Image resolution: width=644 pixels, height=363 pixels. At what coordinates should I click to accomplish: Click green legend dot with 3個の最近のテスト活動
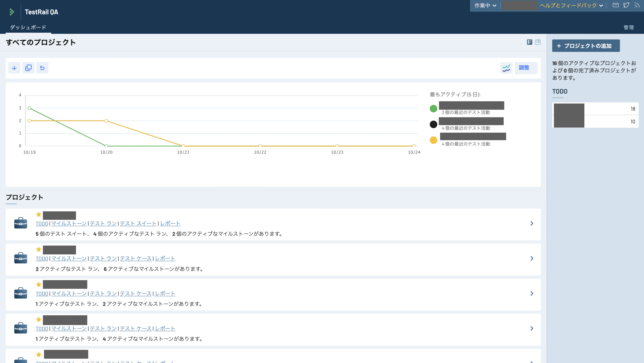click(x=433, y=109)
